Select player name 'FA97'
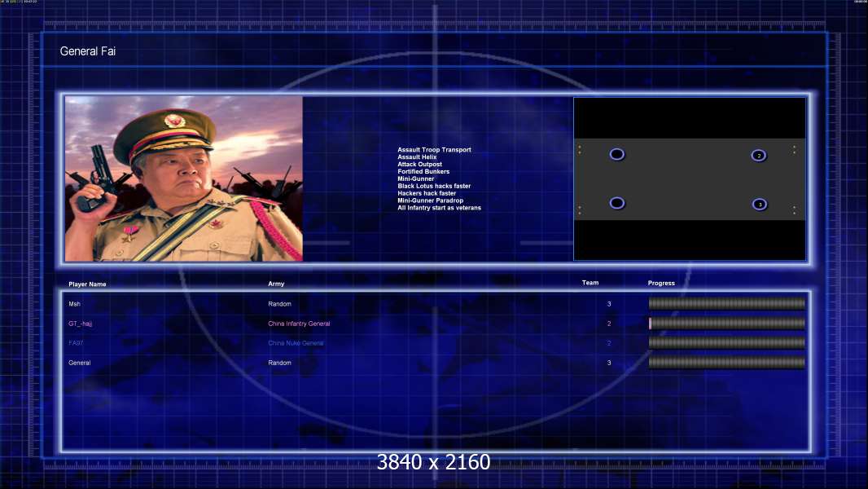Screen dimensions: 868x489 [76, 343]
